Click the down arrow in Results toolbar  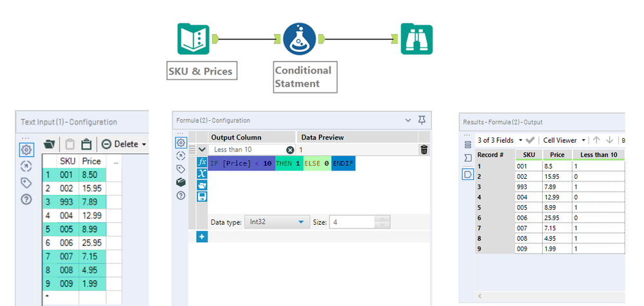point(609,140)
